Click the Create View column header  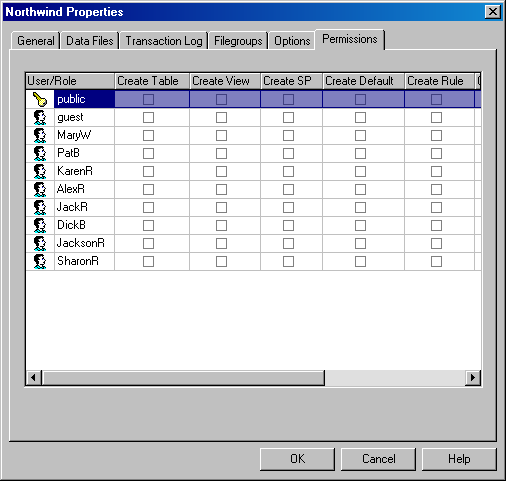225,81
